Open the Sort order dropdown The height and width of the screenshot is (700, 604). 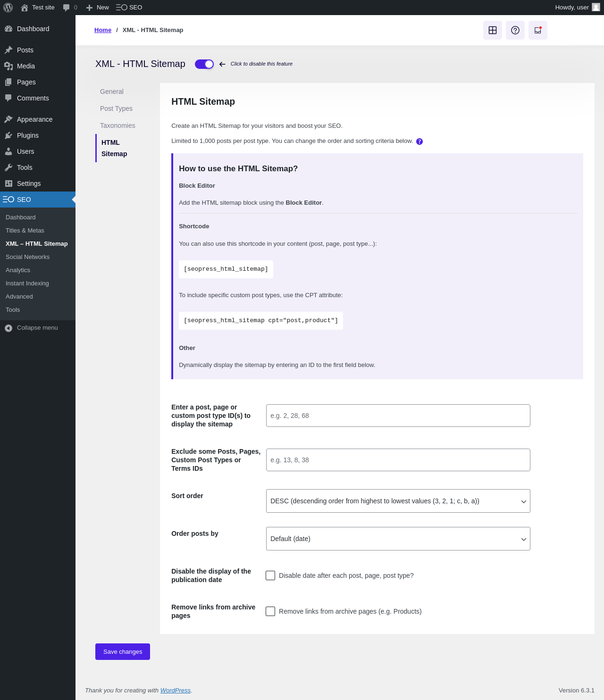click(398, 501)
